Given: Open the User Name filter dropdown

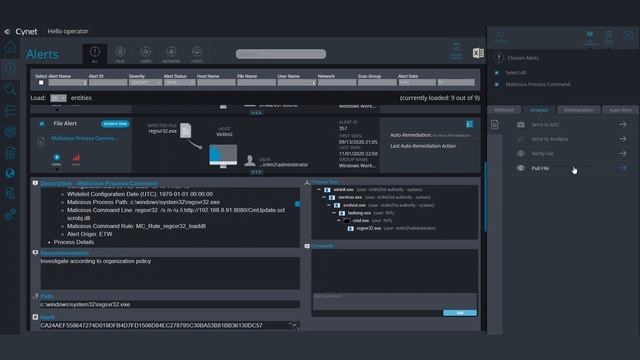Looking at the screenshot, I should click(297, 82).
